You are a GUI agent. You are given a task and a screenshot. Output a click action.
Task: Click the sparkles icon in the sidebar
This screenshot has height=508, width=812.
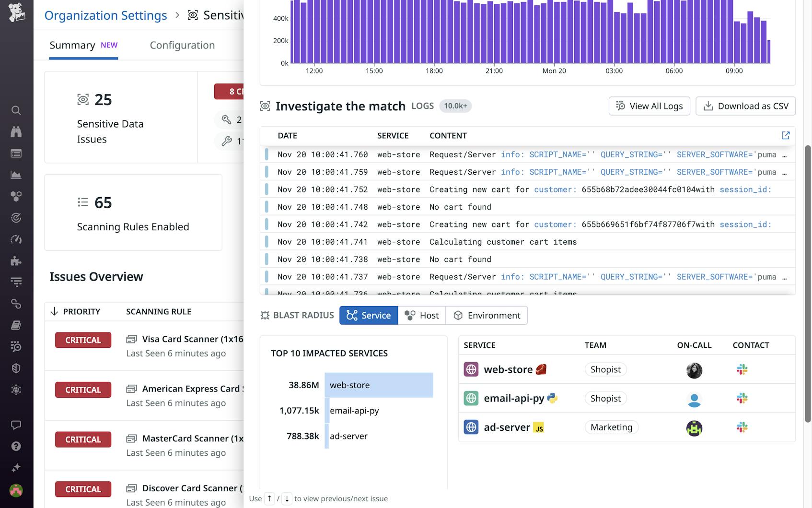pyautogui.click(x=16, y=468)
